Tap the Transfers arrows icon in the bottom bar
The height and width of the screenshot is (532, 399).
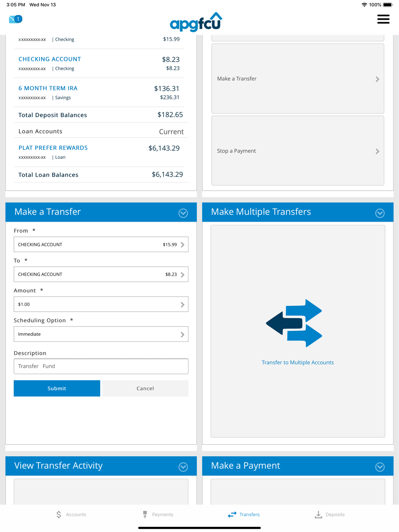(232, 514)
